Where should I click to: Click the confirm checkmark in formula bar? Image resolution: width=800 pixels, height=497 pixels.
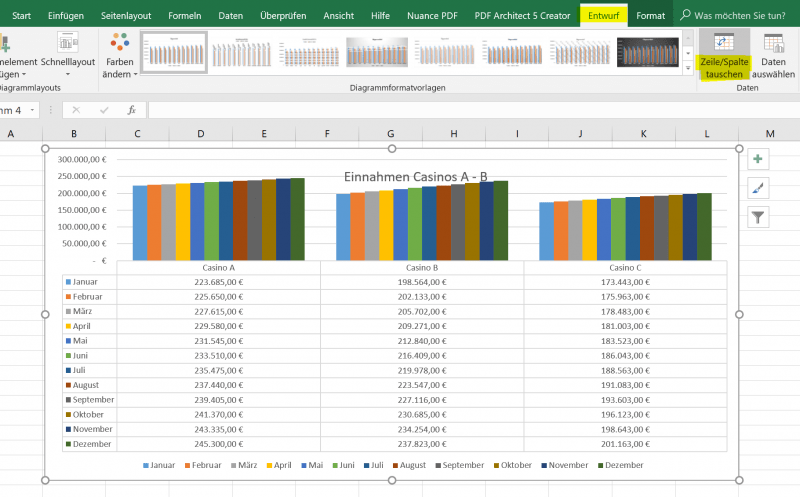click(x=104, y=110)
